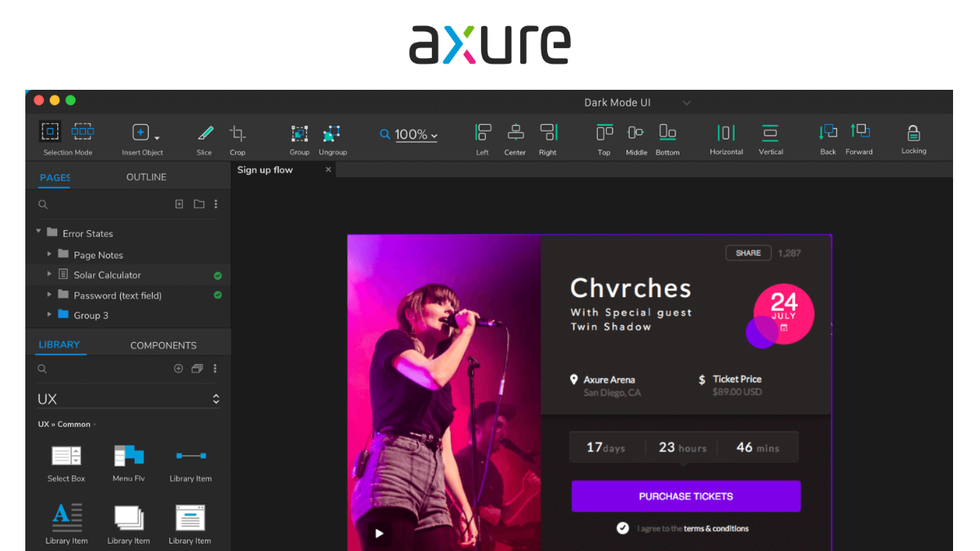
Task: Play the video on concert image
Action: coord(379,533)
